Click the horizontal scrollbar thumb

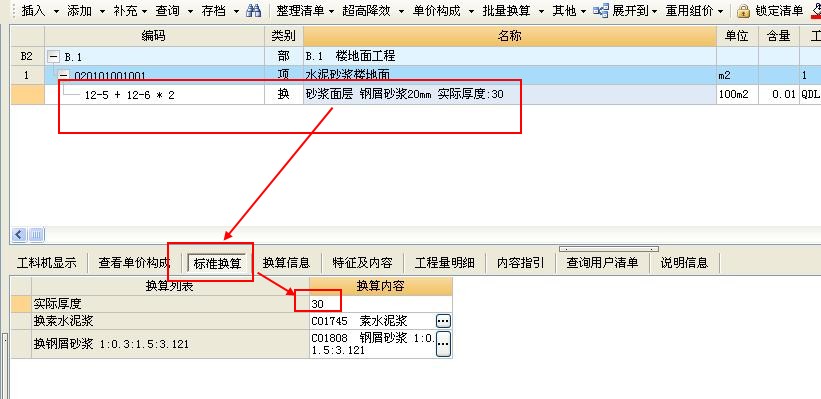point(36,235)
